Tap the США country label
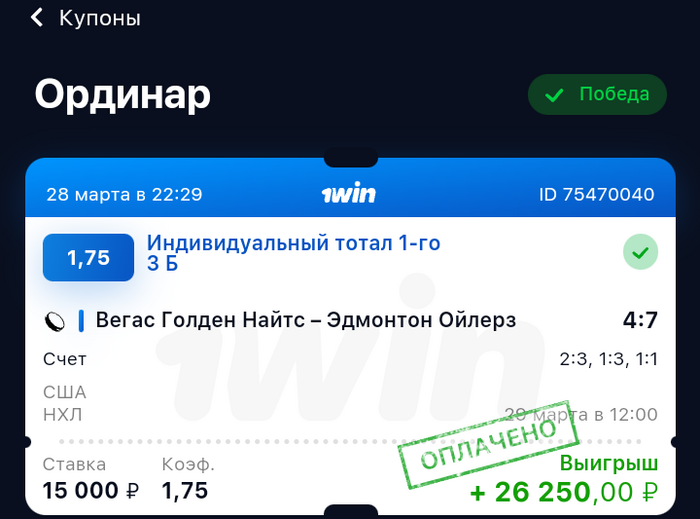The height and width of the screenshot is (519, 700). pos(65,393)
